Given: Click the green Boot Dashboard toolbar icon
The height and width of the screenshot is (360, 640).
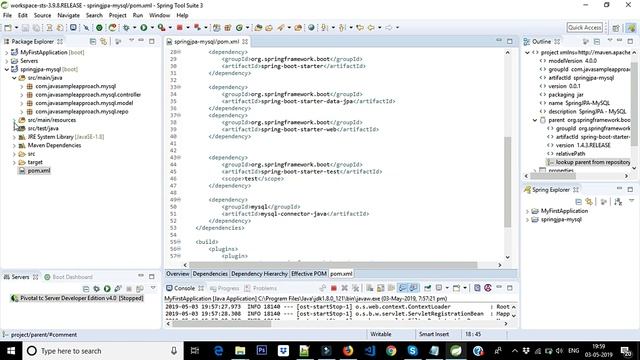Looking at the screenshot, I should point(99,28).
